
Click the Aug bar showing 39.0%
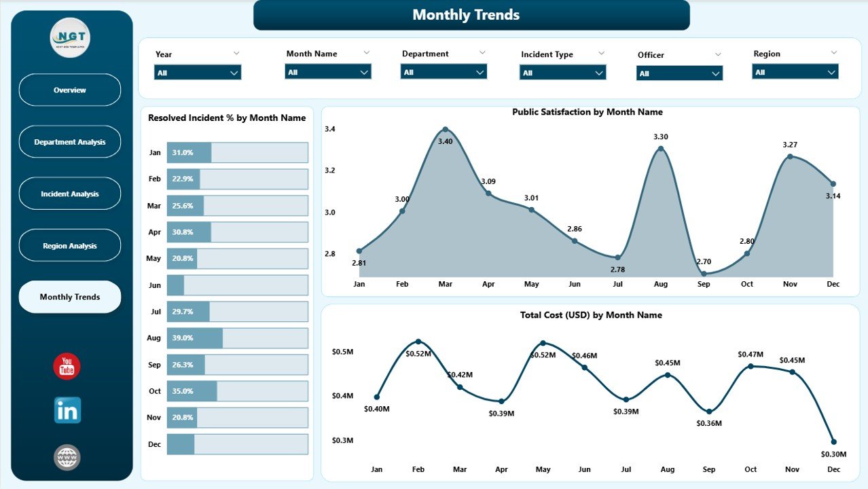coord(195,338)
